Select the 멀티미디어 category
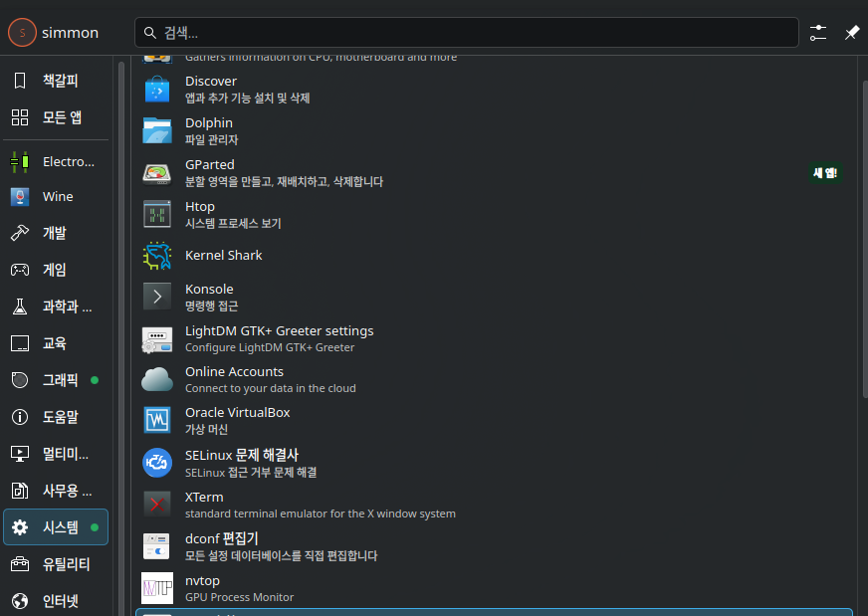The image size is (868, 616). [x=56, y=454]
